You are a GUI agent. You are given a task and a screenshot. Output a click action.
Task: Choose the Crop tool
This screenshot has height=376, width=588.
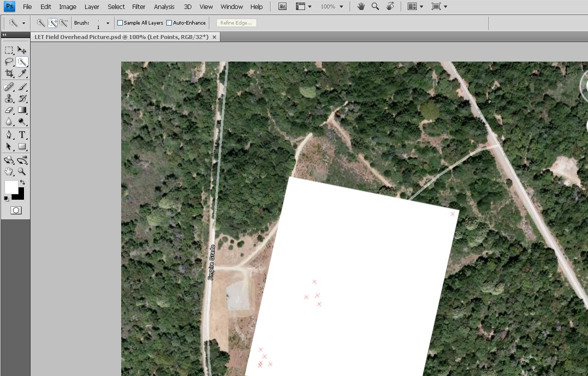9,74
